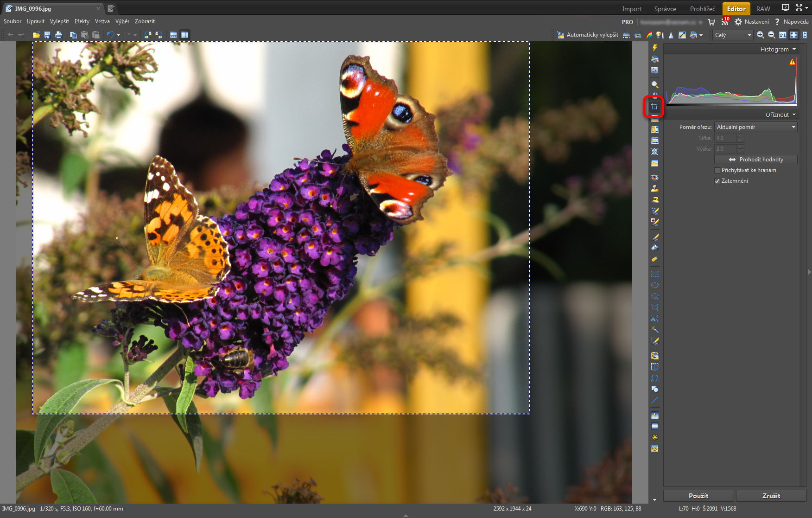Expand the Histogram panel menu arrow
Screen dimensions: 812x518
pos(794,49)
